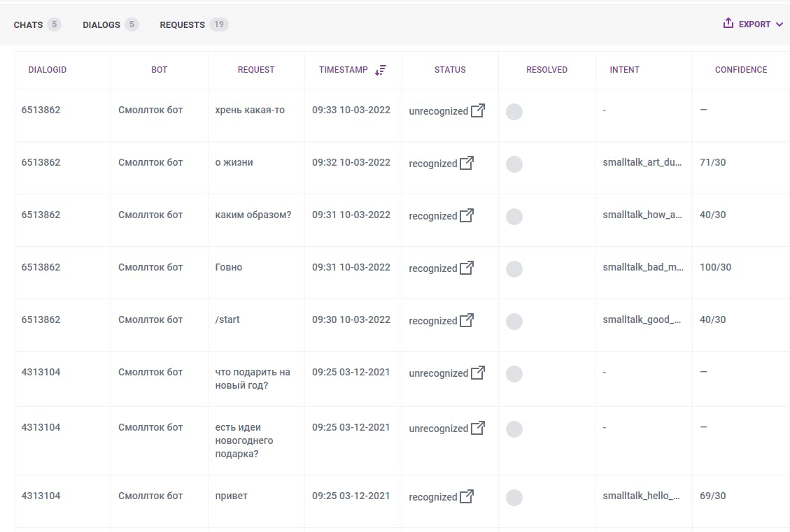
Task: Sort table by Timestamp column header
Action: 343,70
